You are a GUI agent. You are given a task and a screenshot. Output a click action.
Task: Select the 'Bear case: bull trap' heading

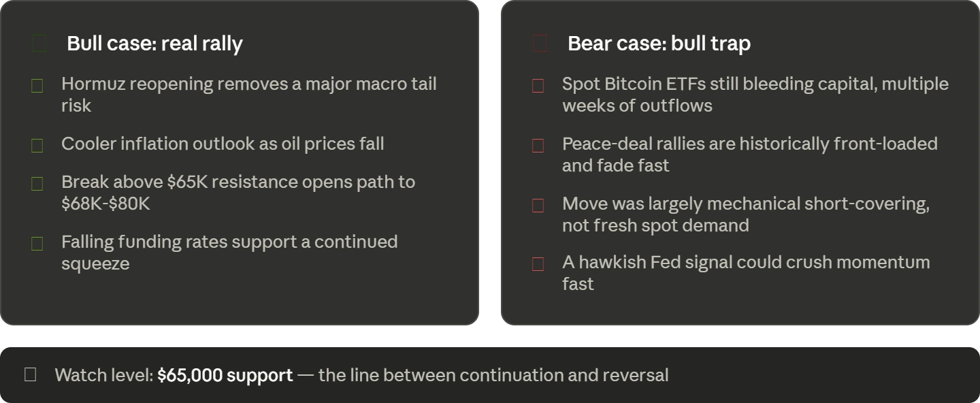coord(659,44)
